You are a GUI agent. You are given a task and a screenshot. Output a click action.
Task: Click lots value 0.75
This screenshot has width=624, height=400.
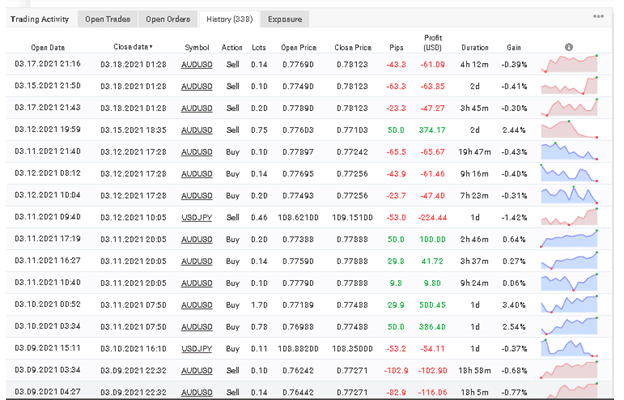pos(259,130)
